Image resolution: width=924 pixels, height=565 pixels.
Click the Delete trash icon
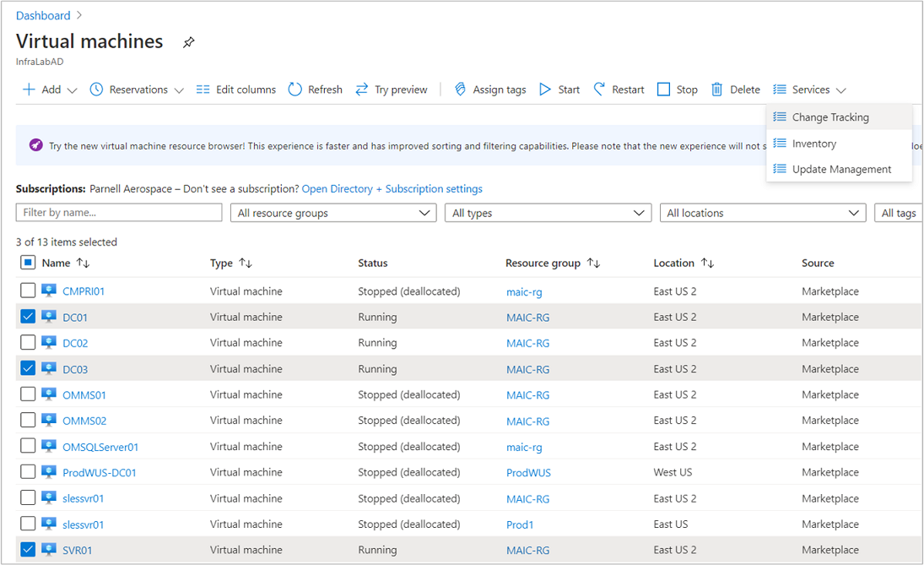click(x=717, y=90)
